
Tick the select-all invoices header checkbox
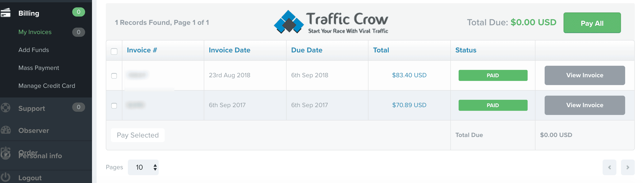click(x=114, y=51)
